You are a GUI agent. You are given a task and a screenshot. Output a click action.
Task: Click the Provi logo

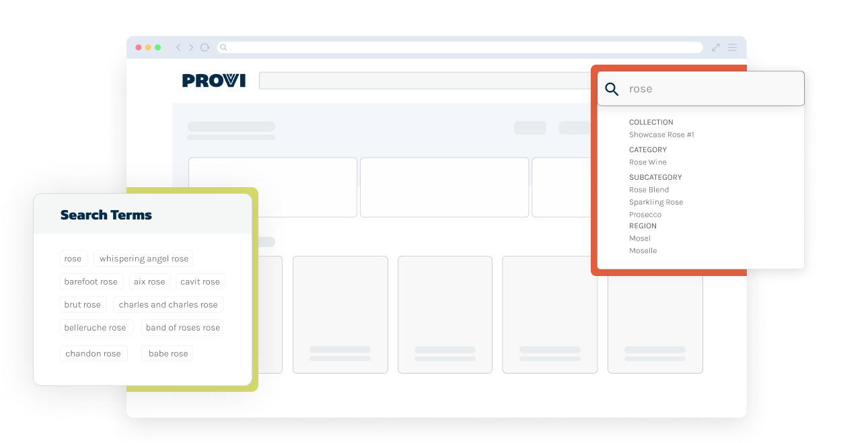(x=214, y=81)
